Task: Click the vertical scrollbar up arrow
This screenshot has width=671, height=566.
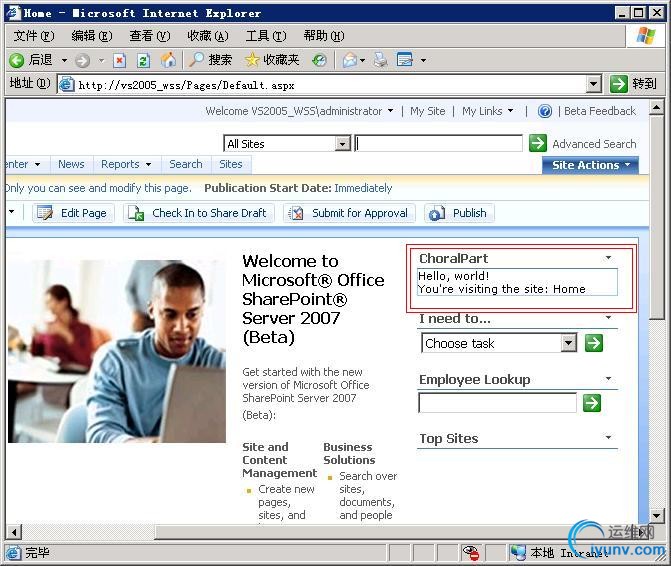Action: click(x=656, y=107)
